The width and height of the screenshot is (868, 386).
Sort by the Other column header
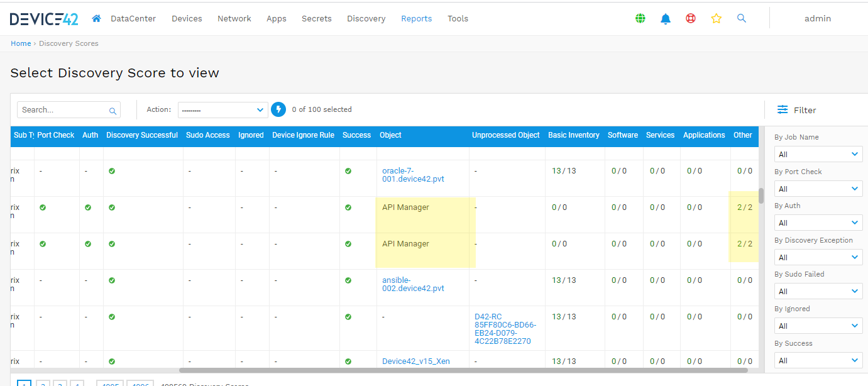743,135
